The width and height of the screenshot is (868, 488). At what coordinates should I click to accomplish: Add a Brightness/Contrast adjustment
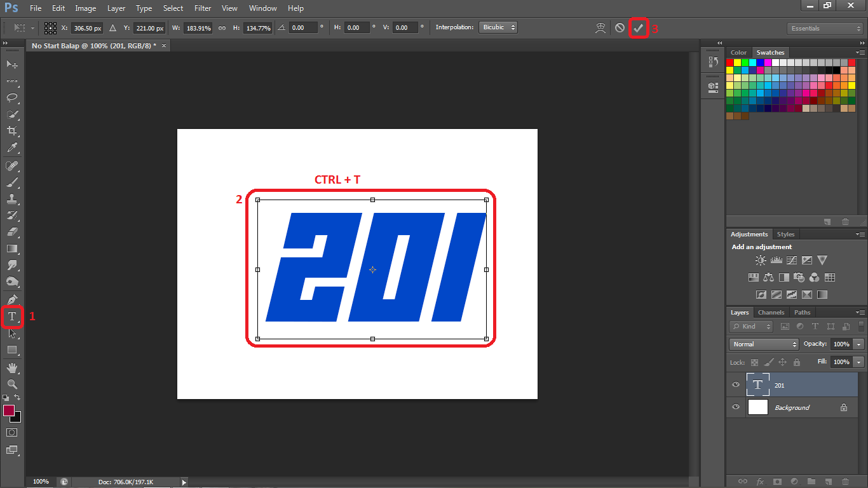point(761,260)
